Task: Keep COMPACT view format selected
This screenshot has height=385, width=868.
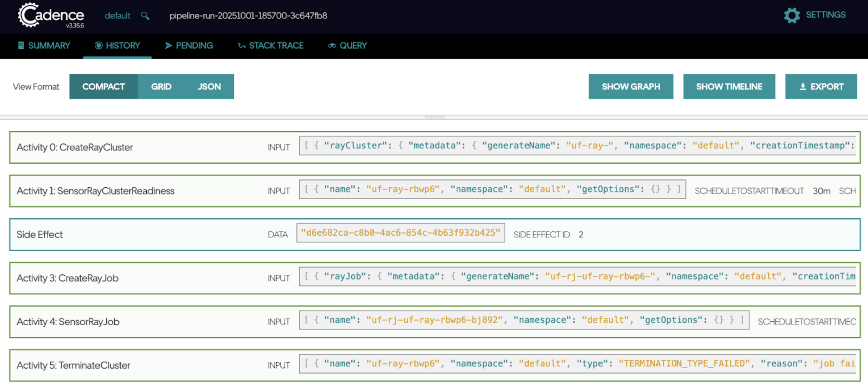Action: 103,86
